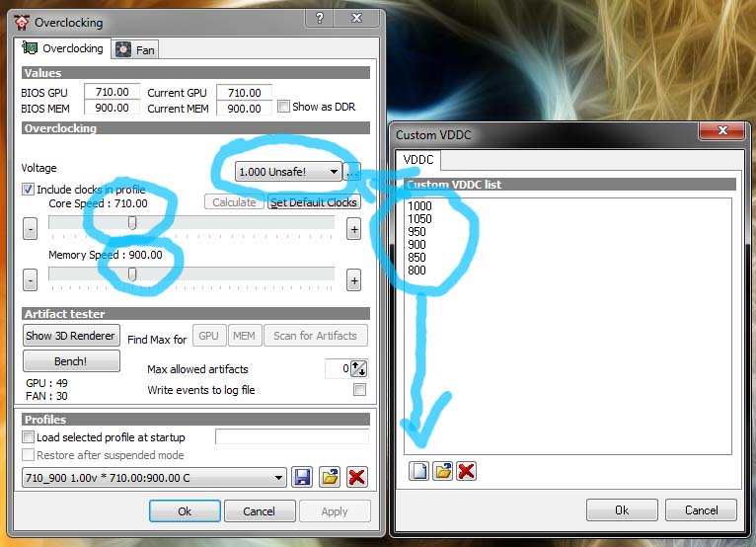Image resolution: width=756 pixels, height=547 pixels.
Task: Click Cancel in the Overclocking window
Action: click(260, 510)
